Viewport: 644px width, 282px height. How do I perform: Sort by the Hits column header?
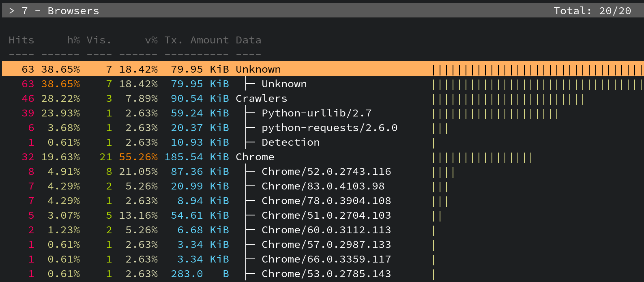(21, 40)
